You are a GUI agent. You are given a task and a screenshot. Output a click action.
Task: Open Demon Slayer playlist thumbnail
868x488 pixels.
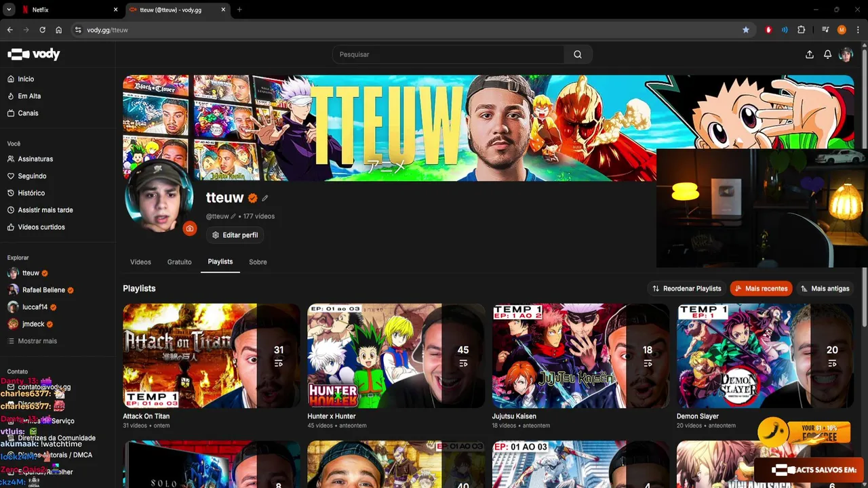[x=765, y=356]
